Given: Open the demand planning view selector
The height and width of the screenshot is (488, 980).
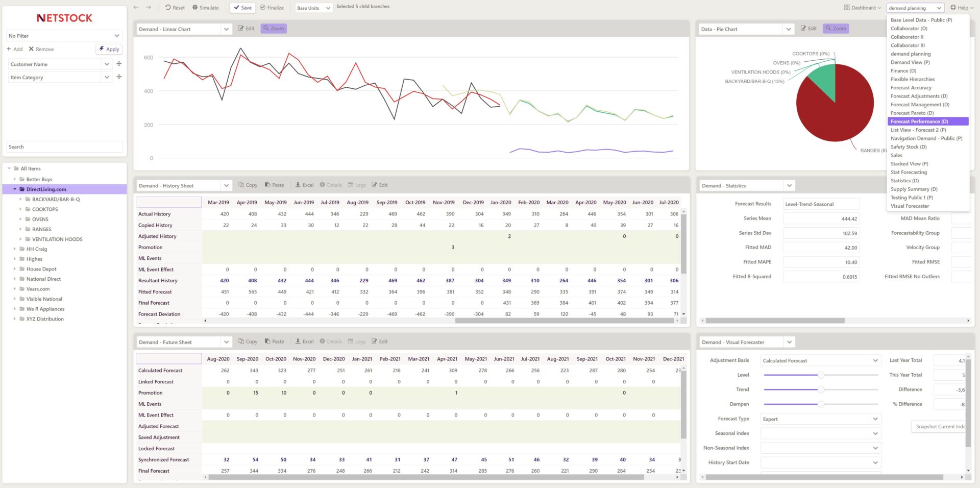Looking at the screenshot, I should pos(915,8).
